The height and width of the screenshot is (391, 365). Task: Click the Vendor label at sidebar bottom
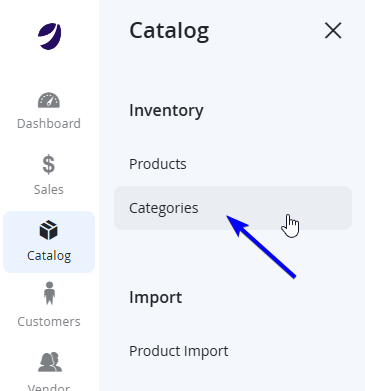[49, 387]
